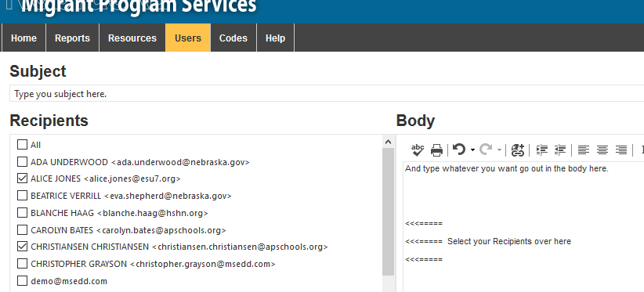Uncheck CHRISTIANSEN CHRISTIANSEN recipient
The width and height of the screenshot is (644, 292).
(x=22, y=247)
